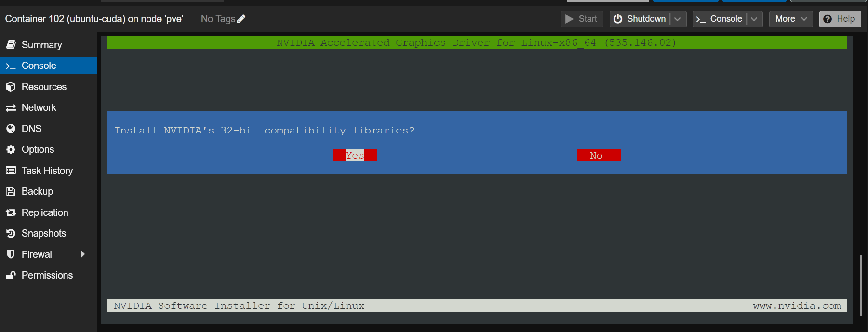
Task: Expand the Console dropdown arrow
Action: [754, 19]
